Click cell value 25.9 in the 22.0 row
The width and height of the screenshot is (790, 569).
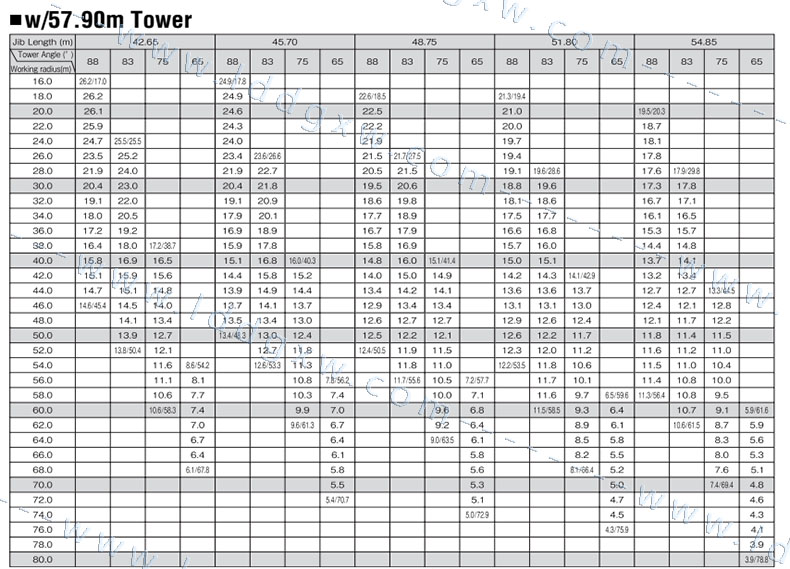pyautogui.click(x=93, y=127)
